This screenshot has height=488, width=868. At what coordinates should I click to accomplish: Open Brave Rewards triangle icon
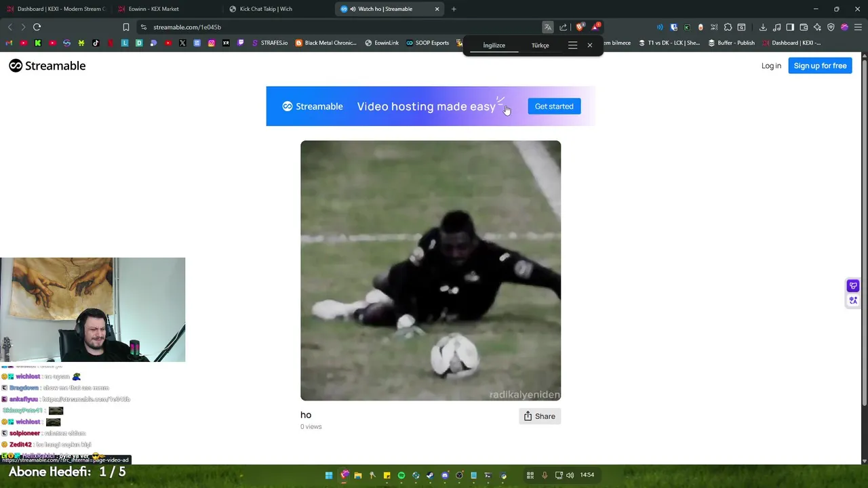[595, 27]
